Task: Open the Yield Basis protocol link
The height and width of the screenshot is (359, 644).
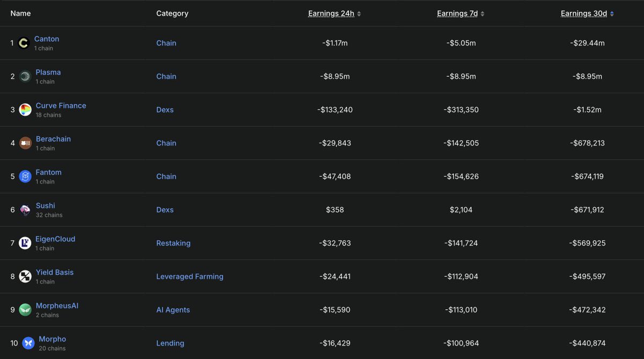Action: [55, 272]
